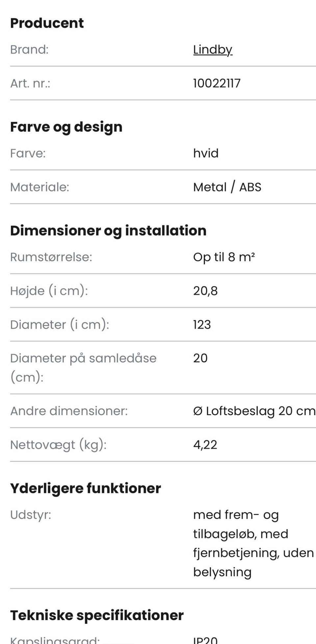The height and width of the screenshot is (644, 316).
Task: Select the room size value Op til 8 m²
Action: pos(224,257)
